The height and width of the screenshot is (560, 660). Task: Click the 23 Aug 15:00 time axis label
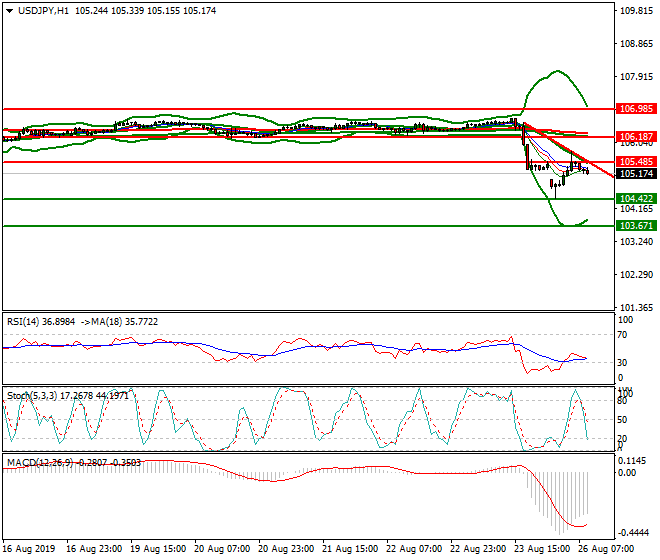coord(542,549)
